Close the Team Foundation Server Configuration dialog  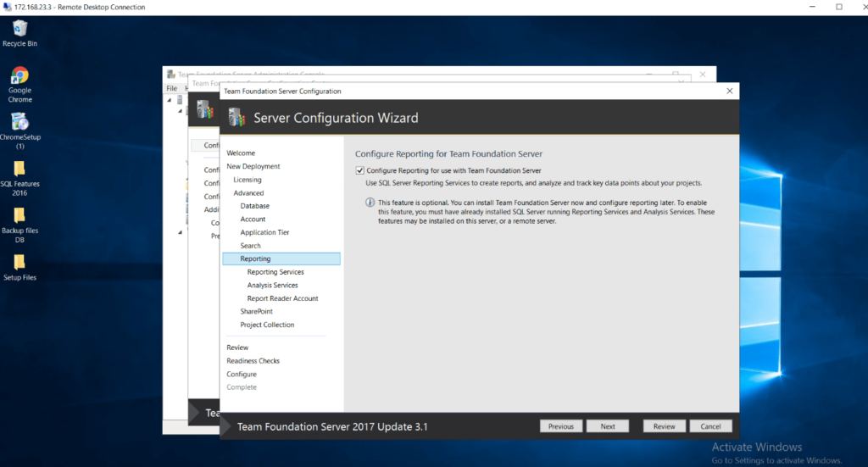(730, 91)
